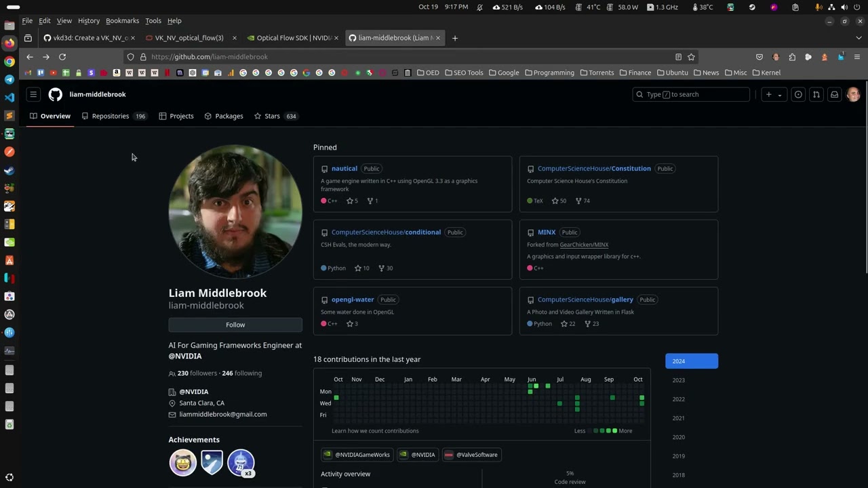The image size is (868, 488).
Task: Open the ComputerScienceHouse/Constitution repository link
Action: [594, 168]
